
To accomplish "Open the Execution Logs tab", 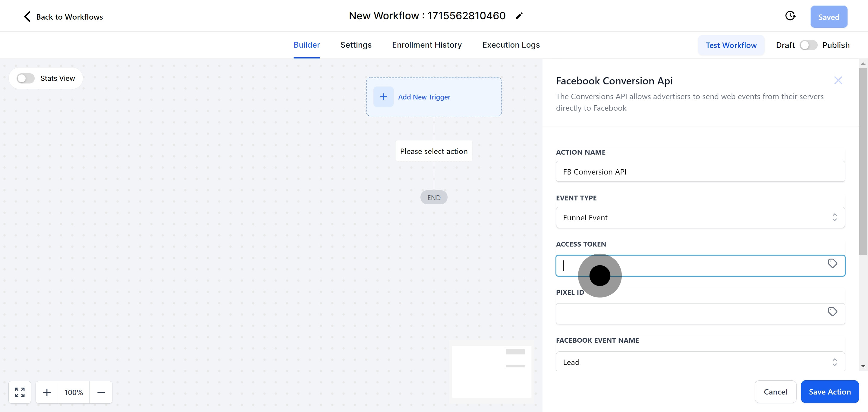I will 511,45.
